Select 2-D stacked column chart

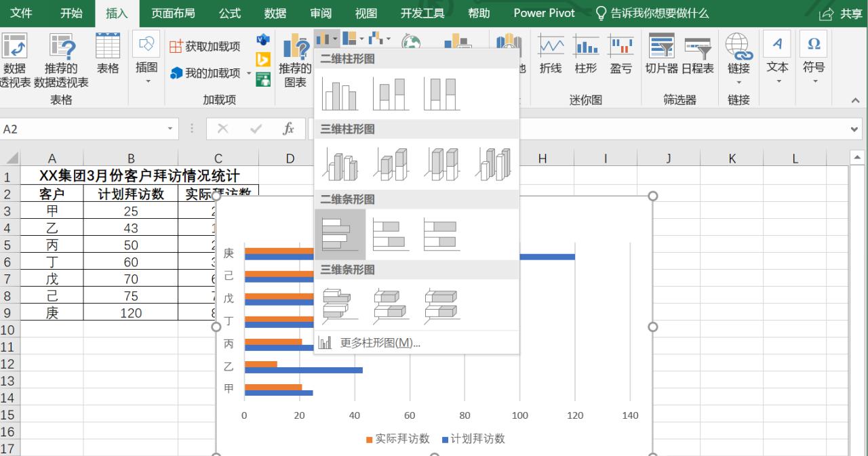pyautogui.click(x=391, y=94)
